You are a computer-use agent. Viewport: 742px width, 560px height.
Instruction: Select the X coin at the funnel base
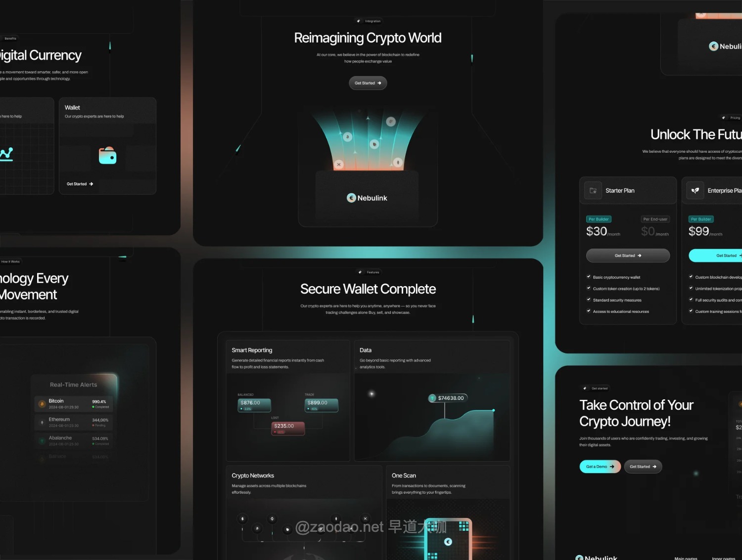(x=339, y=164)
